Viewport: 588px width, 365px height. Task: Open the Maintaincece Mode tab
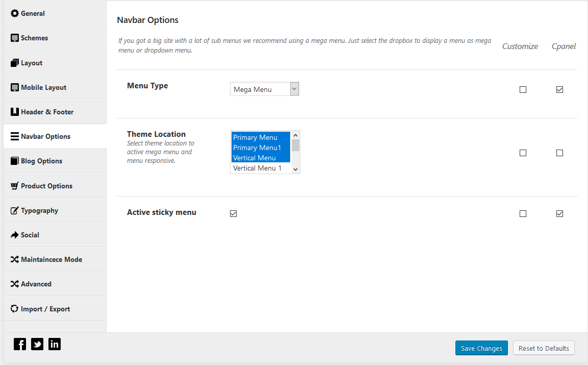55,259
